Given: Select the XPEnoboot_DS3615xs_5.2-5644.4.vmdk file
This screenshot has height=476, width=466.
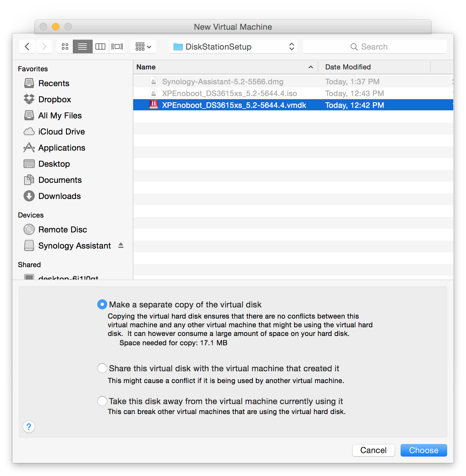Looking at the screenshot, I should pos(293,105).
